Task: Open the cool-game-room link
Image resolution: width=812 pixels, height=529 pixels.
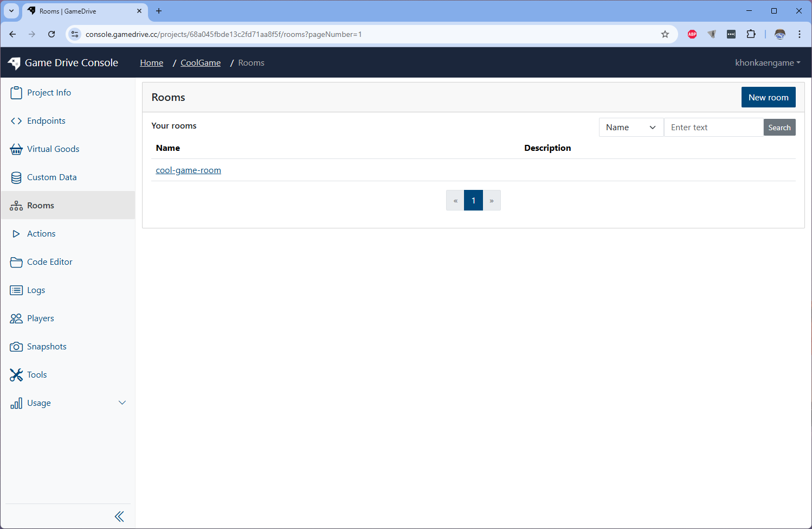Action: coord(188,170)
